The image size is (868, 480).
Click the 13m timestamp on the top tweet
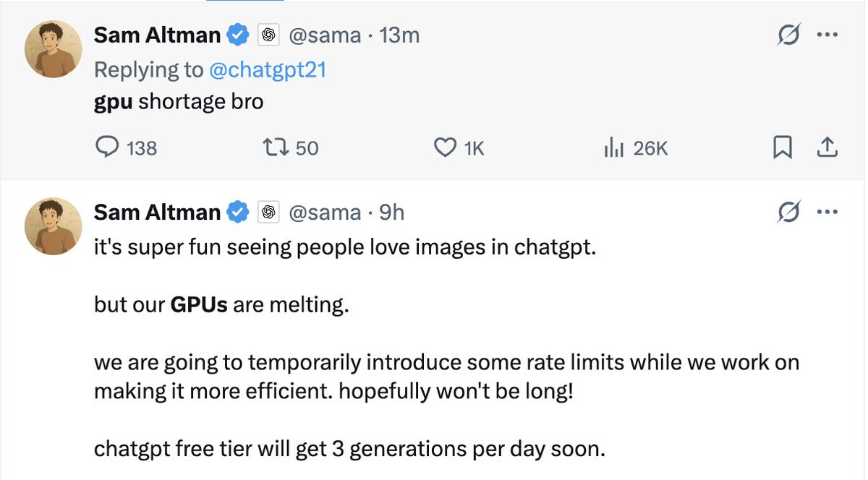point(399,35)
